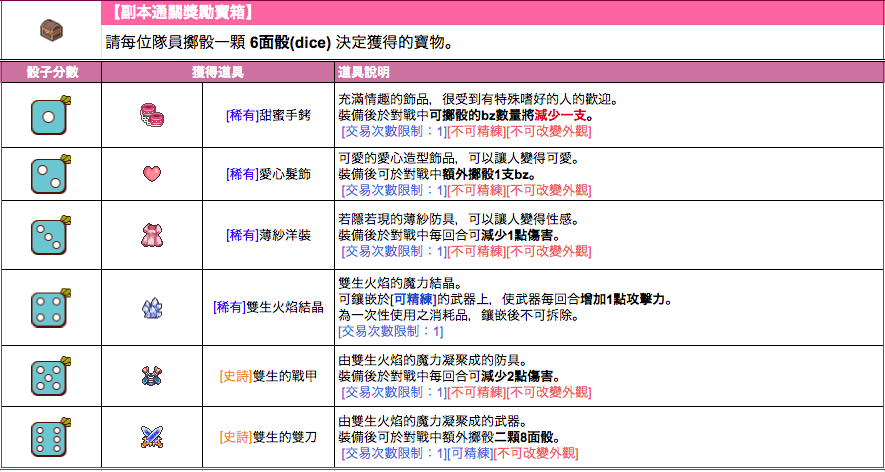Select the 獲得道具 column header
885x472 pixels.
click(218, 72)
